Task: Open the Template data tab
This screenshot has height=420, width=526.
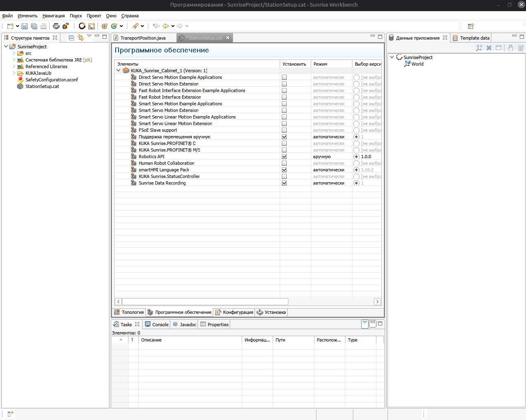Action: pyautogui.click(x=471, y=38)
